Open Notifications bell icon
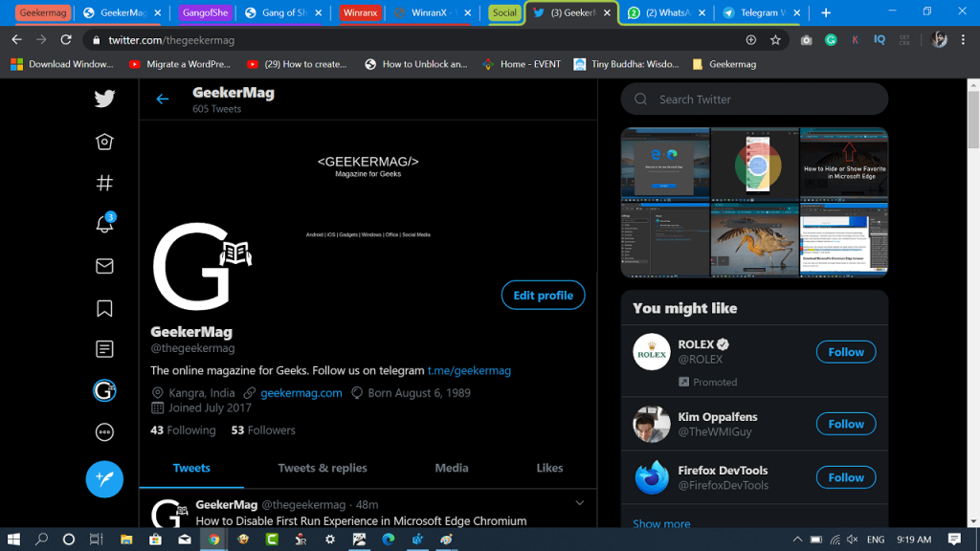The image size is (980, 551). [104, 223]
